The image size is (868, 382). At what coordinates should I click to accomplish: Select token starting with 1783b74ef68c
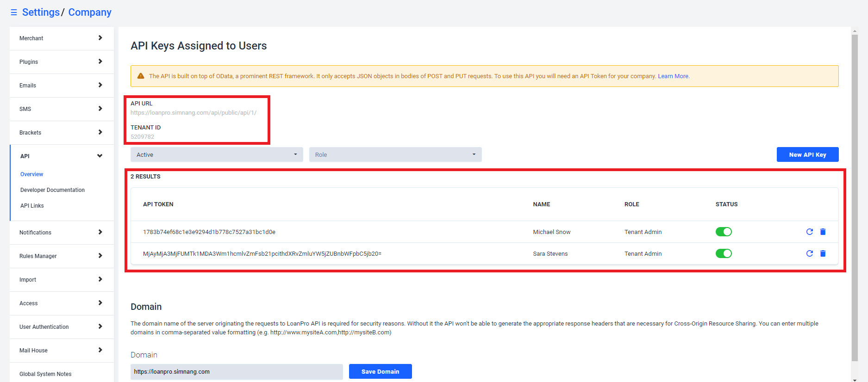(209, 232)
